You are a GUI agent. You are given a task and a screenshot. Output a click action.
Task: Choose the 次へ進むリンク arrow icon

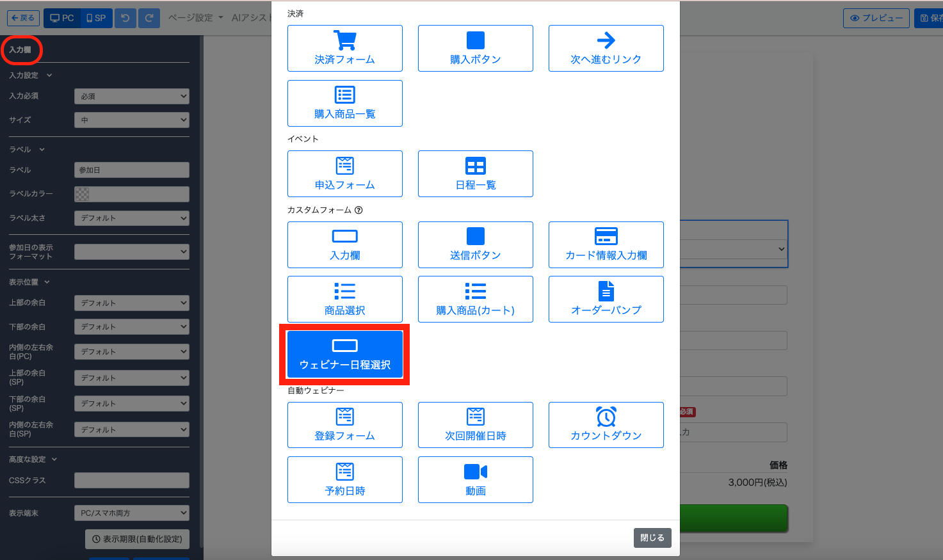click(x=606, y=40)
